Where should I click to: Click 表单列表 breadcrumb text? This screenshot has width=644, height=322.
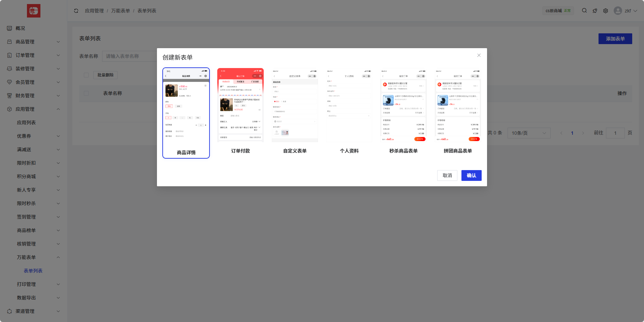tap(147, 11)
